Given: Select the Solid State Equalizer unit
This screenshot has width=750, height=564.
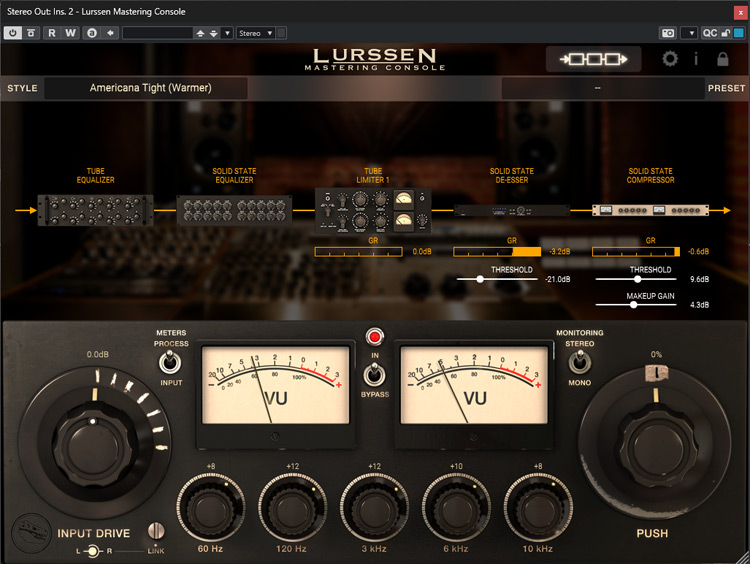Looking at the screenshot, I should (234, 210).
